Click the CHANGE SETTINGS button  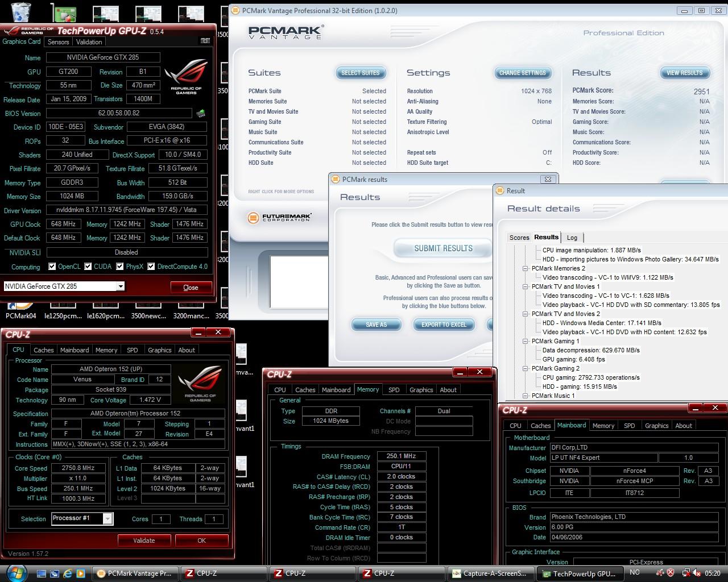tap(522, 73)
